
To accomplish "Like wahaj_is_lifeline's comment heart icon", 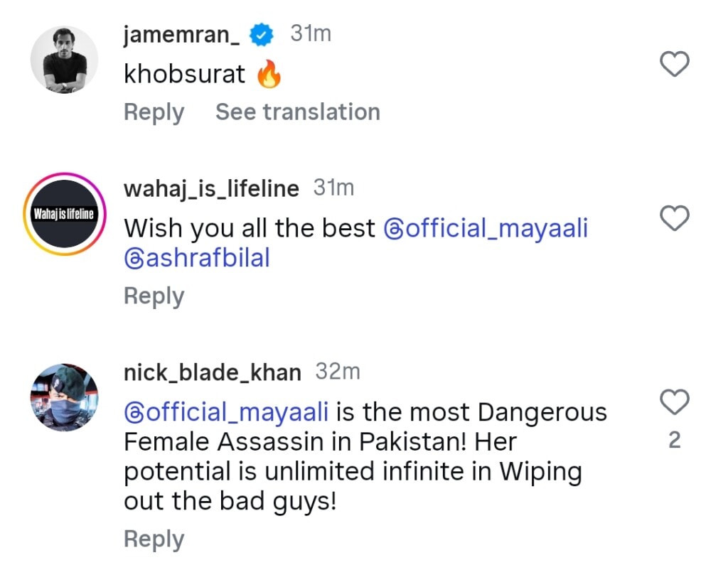I will point(674,219).
